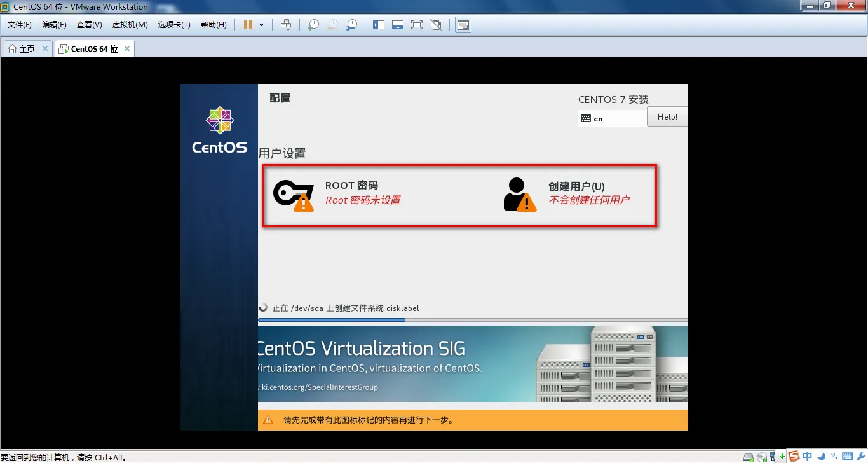Click the hard disk status bar icon
Screen dimensions: 868x463
click(749, 457)
